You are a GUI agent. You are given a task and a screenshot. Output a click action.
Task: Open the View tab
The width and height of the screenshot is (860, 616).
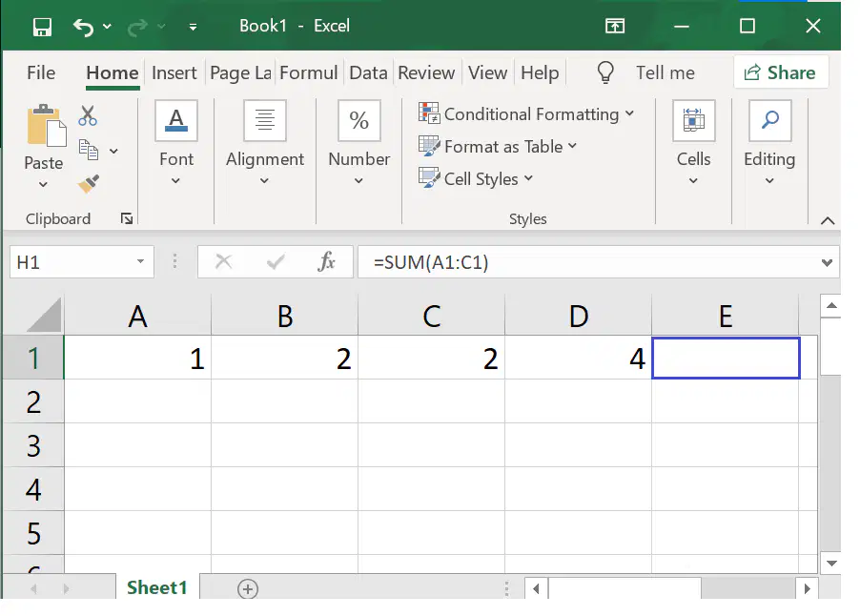(x=487, y=72)
